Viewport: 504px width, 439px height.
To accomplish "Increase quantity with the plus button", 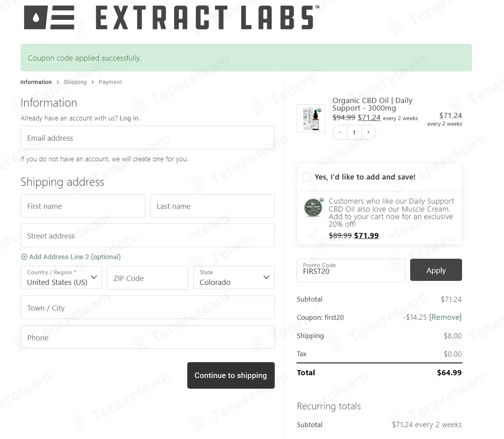I will tap(369, 132).
